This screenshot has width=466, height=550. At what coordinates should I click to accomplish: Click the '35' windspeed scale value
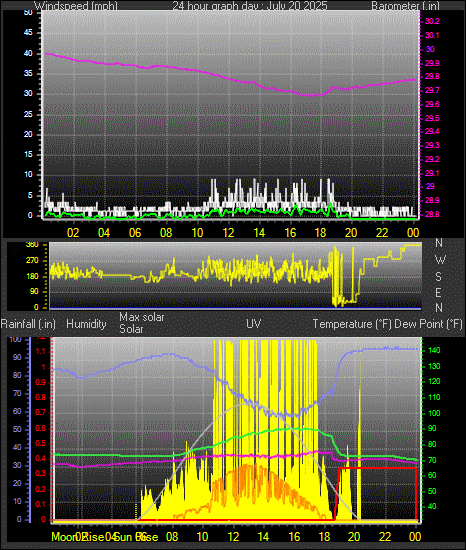pyautogui.click(x=28, y=73)
